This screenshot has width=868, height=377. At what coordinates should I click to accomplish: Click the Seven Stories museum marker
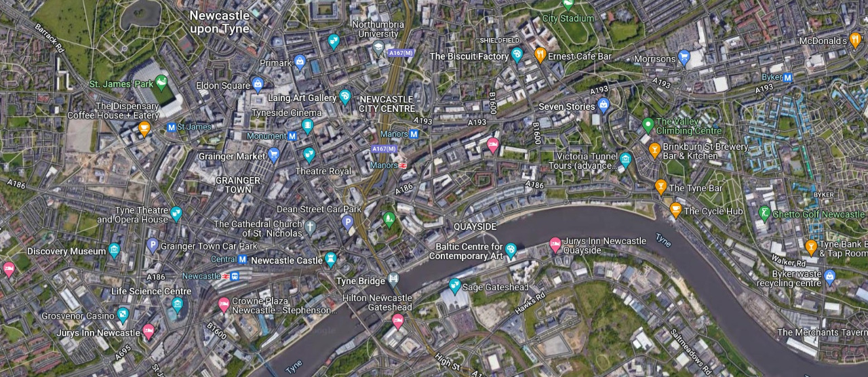604,105
